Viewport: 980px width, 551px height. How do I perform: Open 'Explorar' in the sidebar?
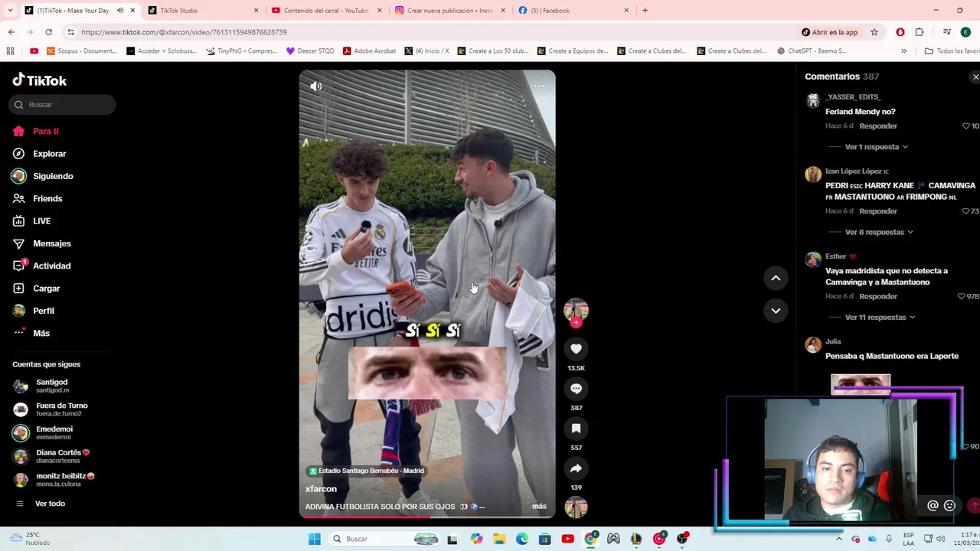[x=49, y=154]
